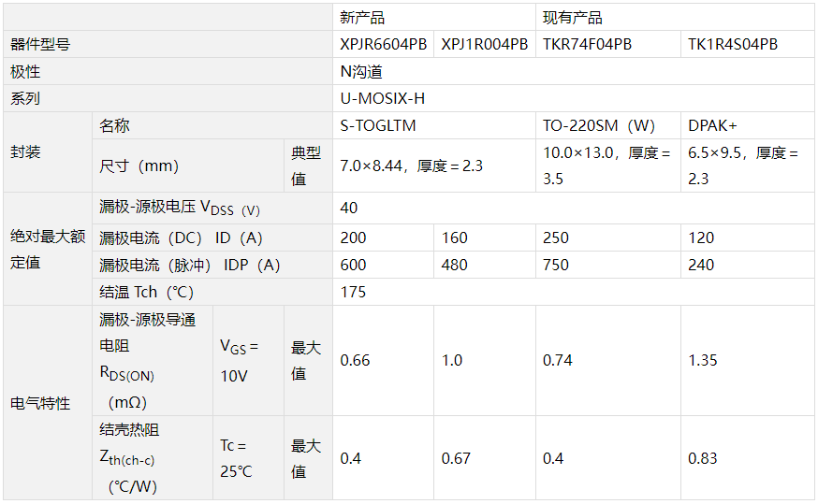This screenshot has height=504, width=818.
Task: Select the XPJ1R004PB part number cell
Action: [x=485, y=44]
